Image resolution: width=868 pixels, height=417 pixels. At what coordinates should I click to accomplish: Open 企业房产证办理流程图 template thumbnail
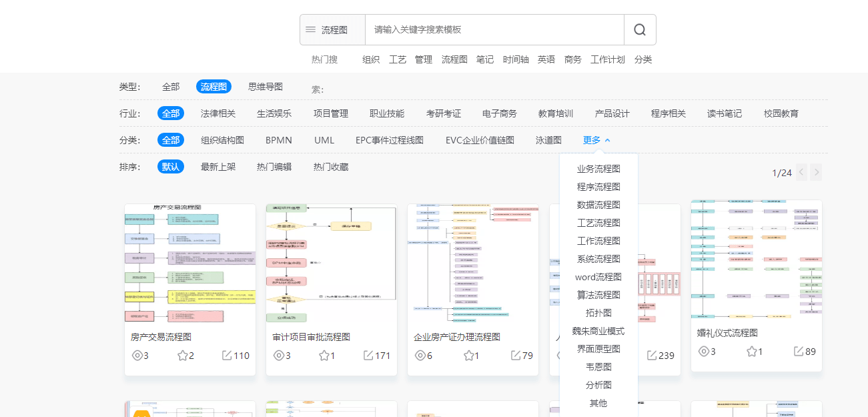(473, 264)
